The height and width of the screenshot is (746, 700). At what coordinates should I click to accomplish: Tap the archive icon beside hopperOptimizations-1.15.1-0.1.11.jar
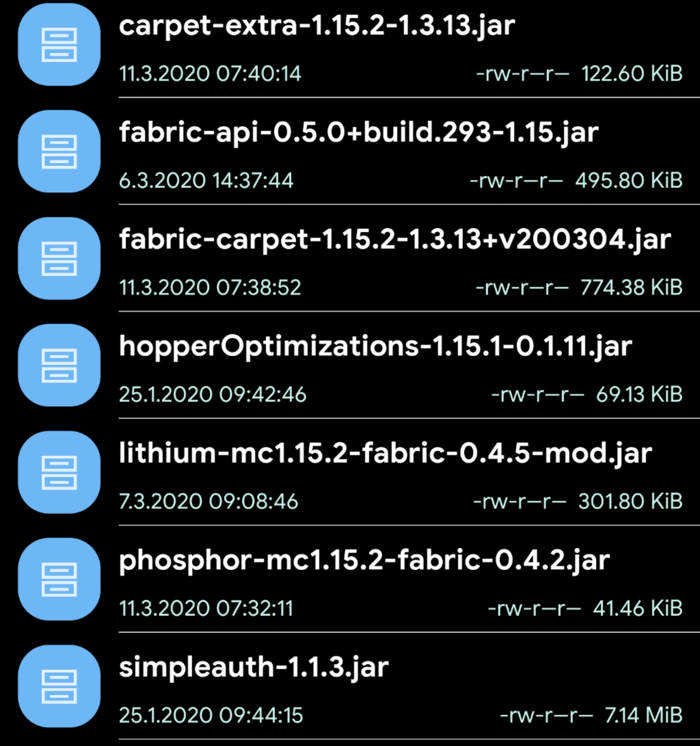(59, 365)
